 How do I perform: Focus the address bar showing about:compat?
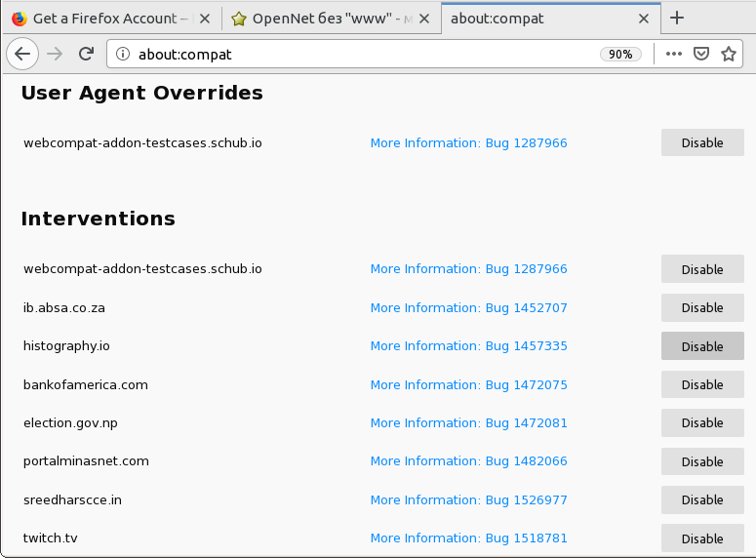coord(361,55)
